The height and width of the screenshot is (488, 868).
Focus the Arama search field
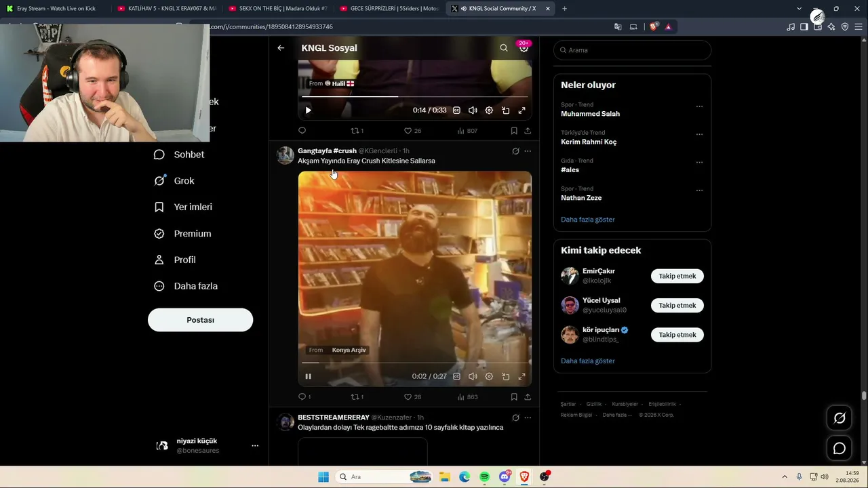[x=632, y=50]
